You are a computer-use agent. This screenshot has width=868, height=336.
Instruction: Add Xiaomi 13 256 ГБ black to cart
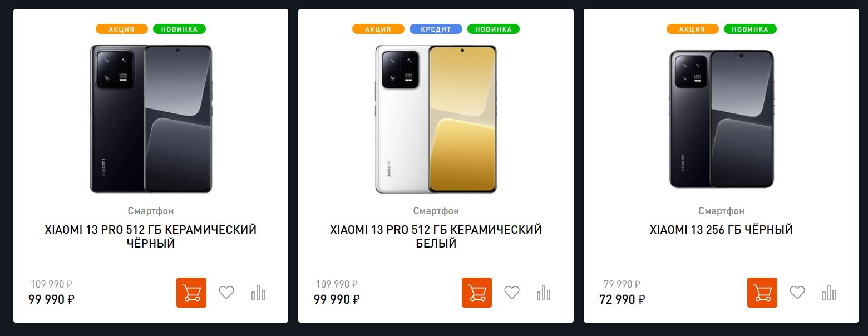tap(762, 293)
